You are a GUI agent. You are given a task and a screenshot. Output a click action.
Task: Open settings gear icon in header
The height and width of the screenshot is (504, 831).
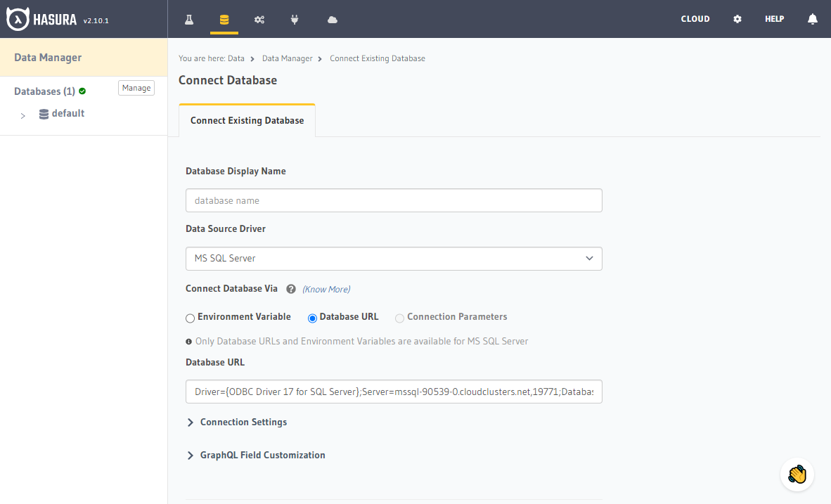[737, 19]
